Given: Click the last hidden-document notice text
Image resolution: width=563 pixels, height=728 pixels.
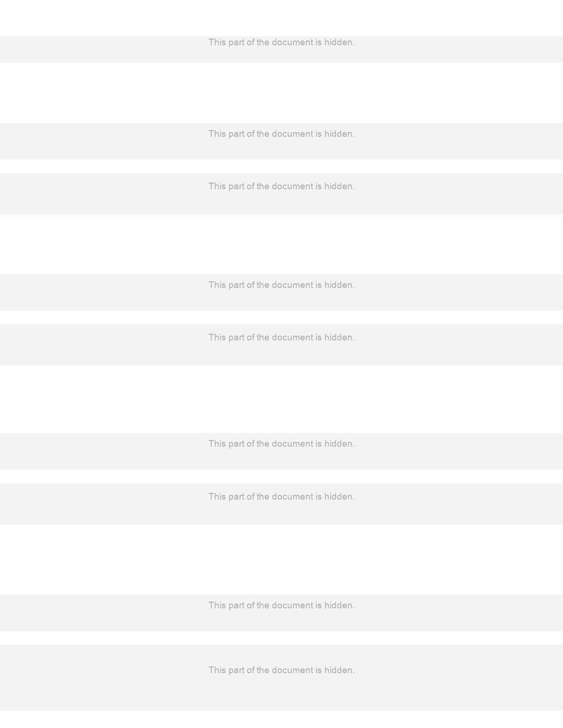Looking at the screenshot, I should pos(281,670).
